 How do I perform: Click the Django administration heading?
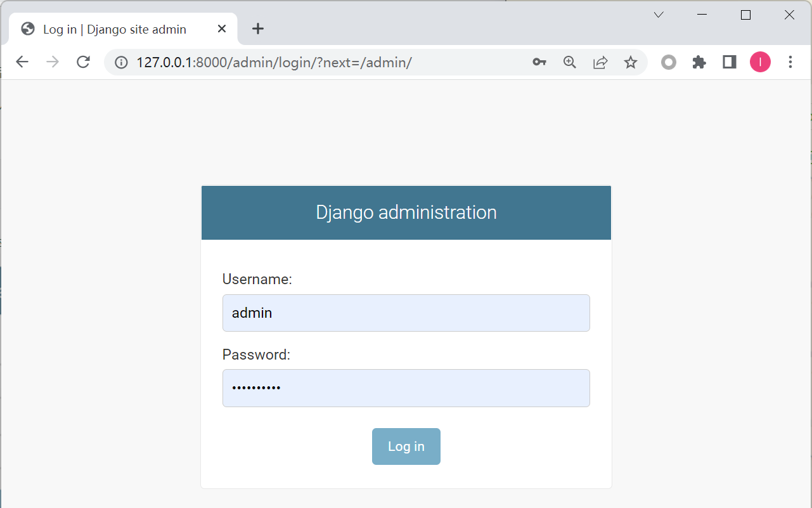pos(406,212)
